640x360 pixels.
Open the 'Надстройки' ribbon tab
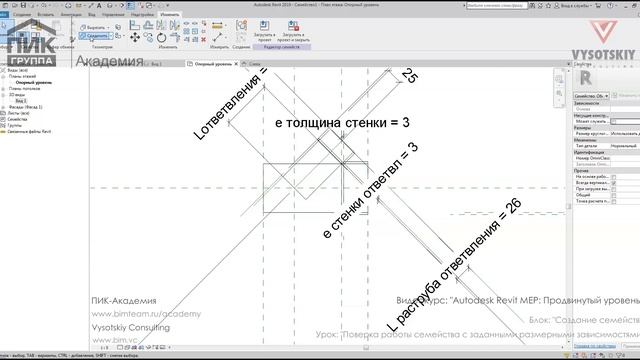[142, 14]
